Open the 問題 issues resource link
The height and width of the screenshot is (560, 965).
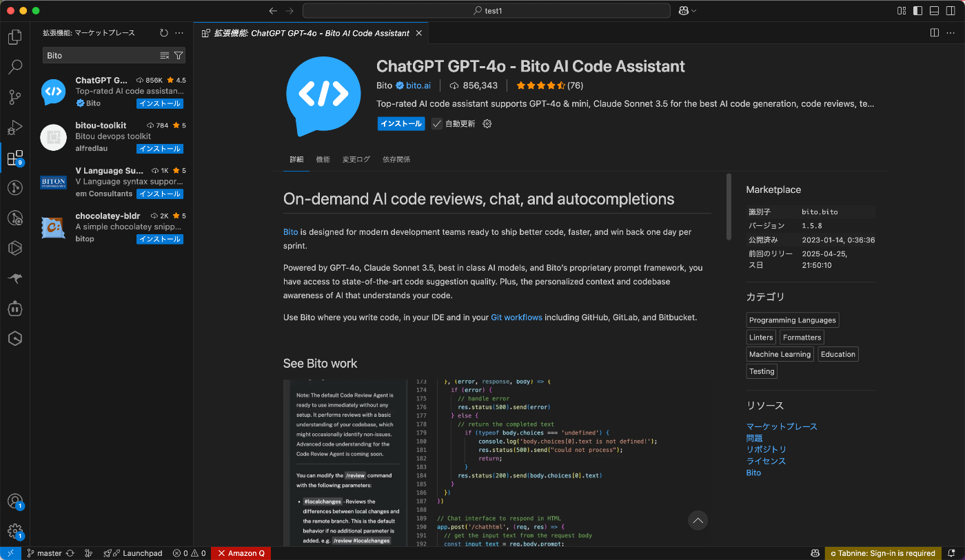[755, 438]
